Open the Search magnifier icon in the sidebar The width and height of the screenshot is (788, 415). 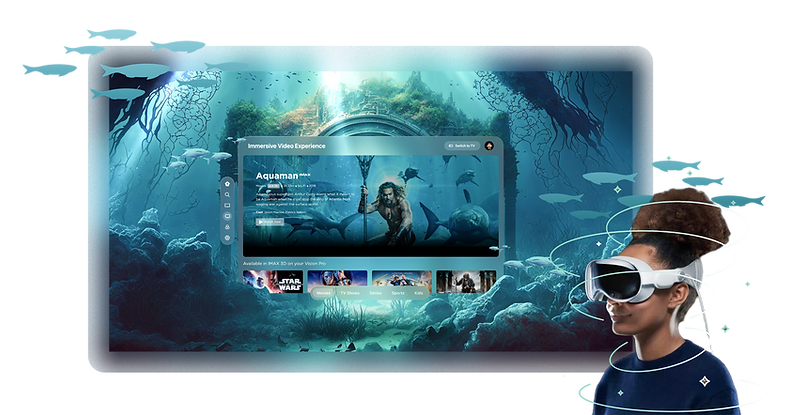coord(227,194)
